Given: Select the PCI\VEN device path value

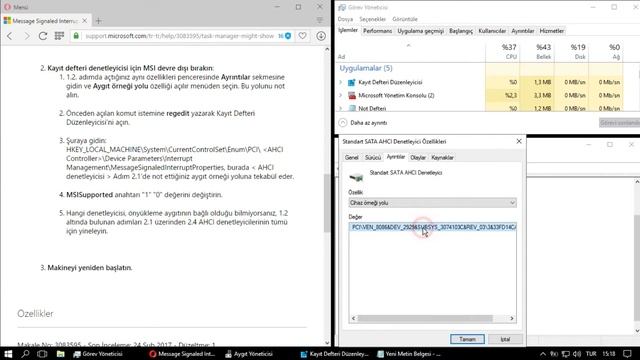Looking at the screenshot, I should [433, 227].
